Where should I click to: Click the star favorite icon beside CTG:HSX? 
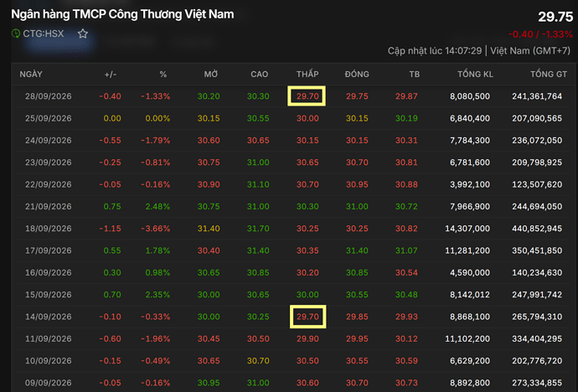(83, 34)
